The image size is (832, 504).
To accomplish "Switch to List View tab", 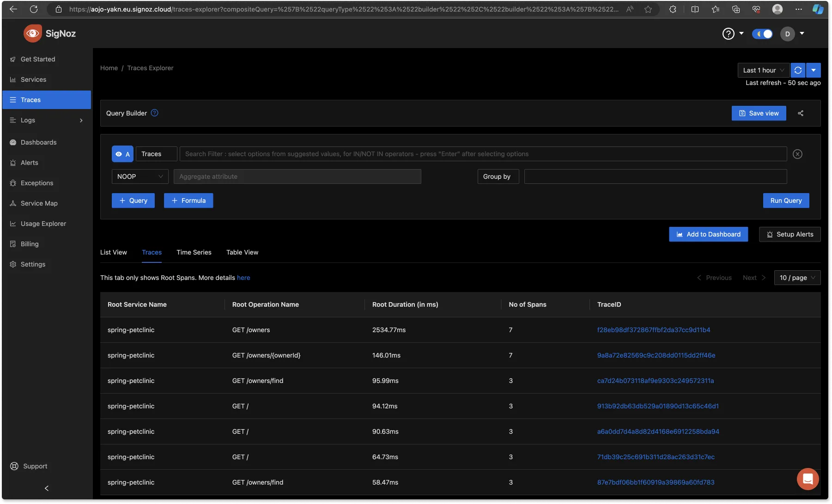I will [x=114, y=252].
